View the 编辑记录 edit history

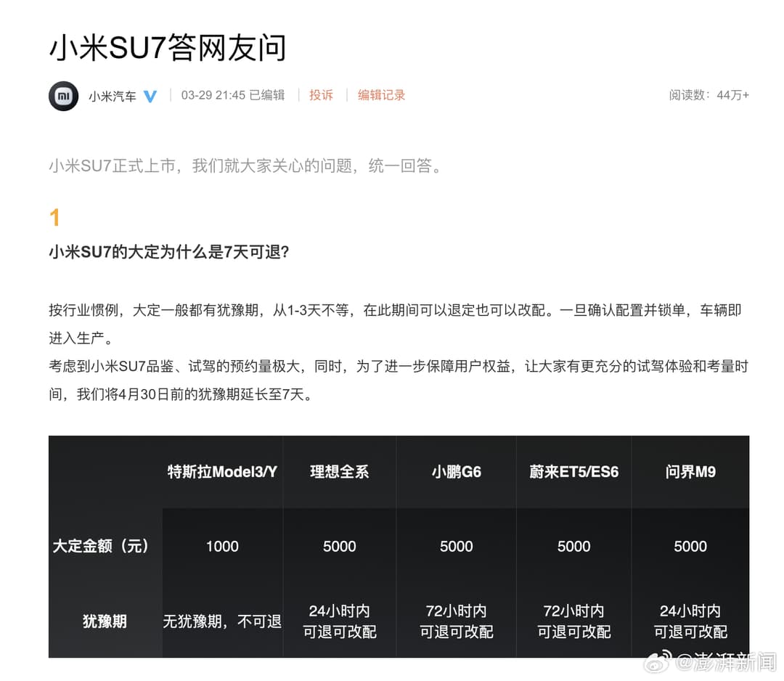(382, 95)
